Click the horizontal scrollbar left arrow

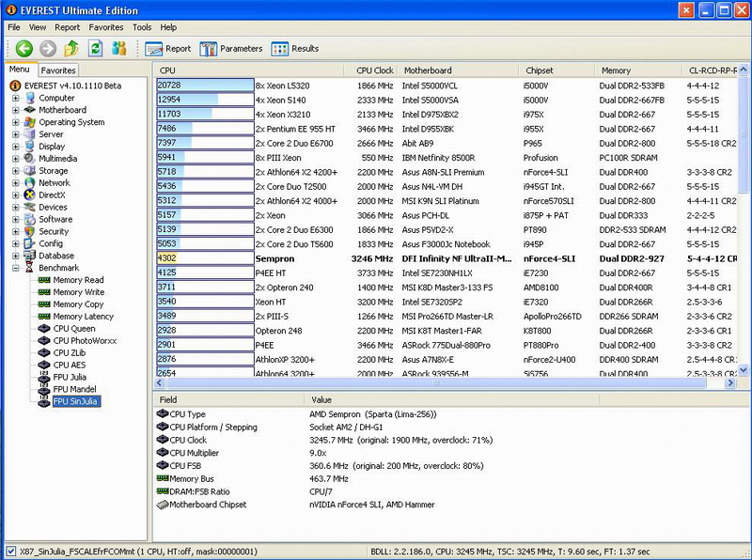point(160,382)
